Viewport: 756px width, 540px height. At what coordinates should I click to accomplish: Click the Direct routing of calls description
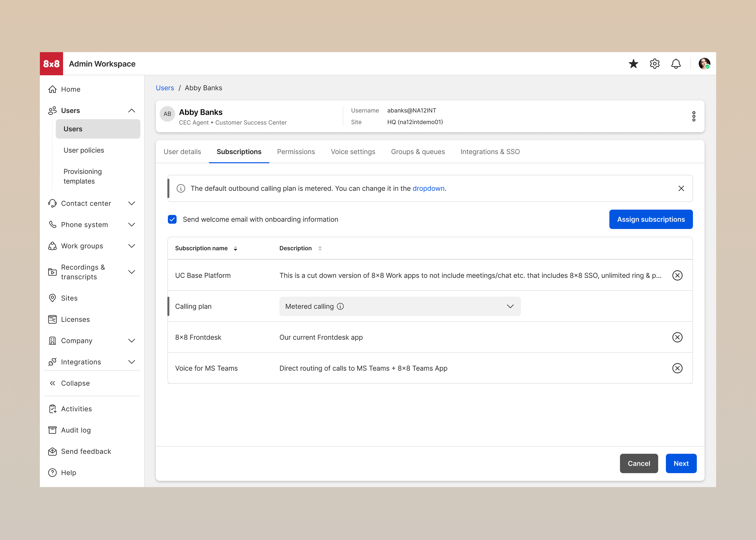point(363,368)
